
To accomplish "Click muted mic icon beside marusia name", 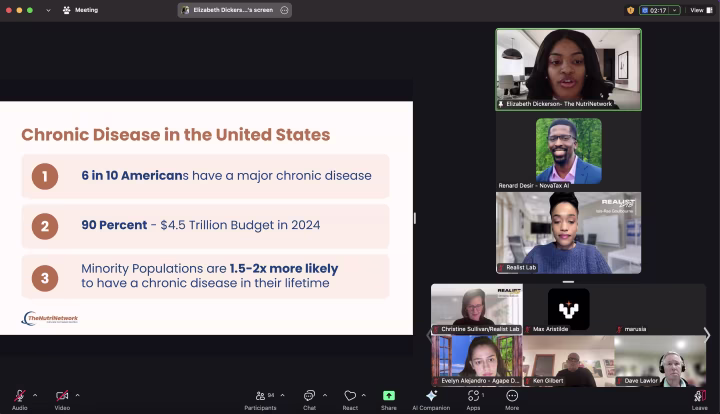I will [619, 329].
